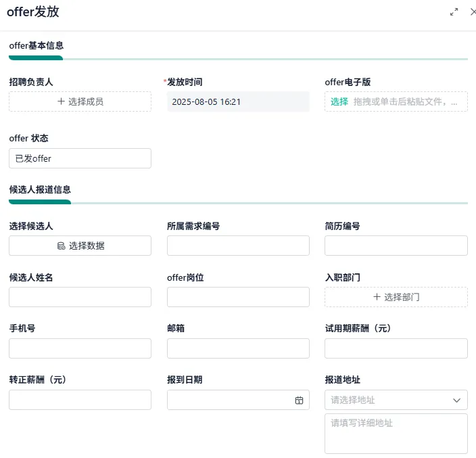
Task: Open the 报道地址 address dropdown
Action: click(x=396, y=400)
